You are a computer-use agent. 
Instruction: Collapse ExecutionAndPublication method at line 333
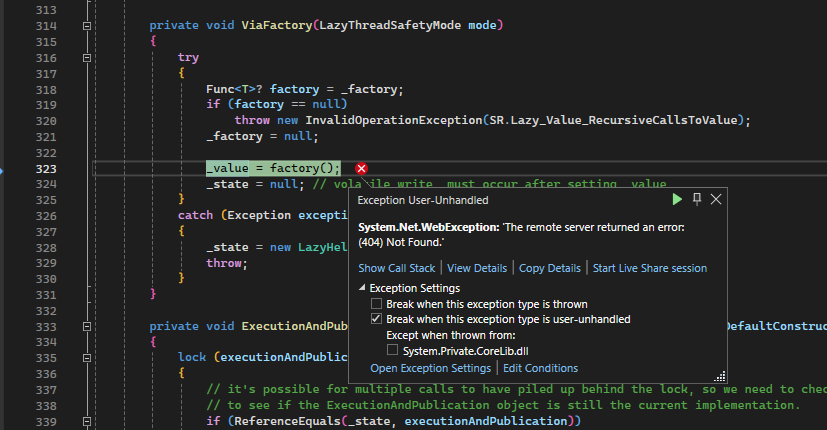(x=87, y=327)
